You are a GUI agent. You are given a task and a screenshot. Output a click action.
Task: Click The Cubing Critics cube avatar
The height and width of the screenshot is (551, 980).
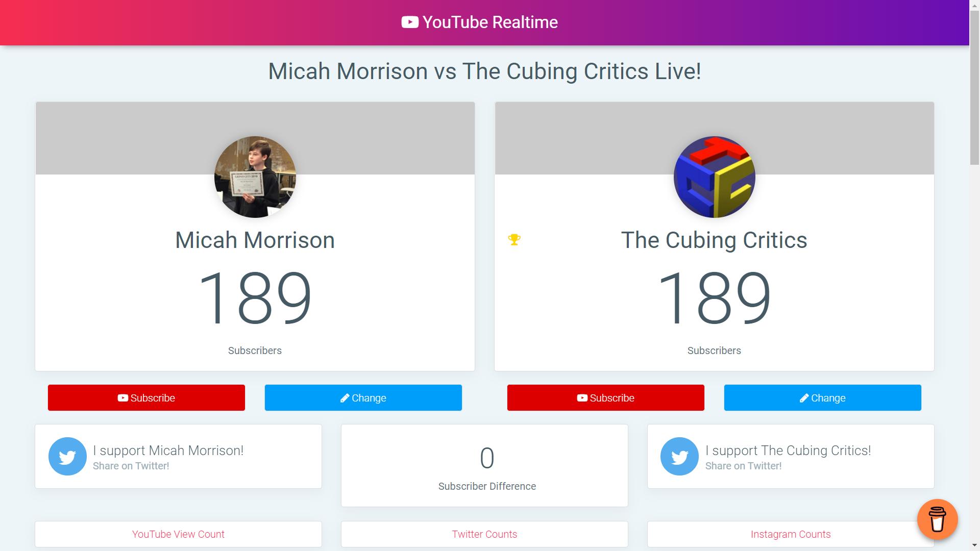pyautogui.click(x=714, y=177)
